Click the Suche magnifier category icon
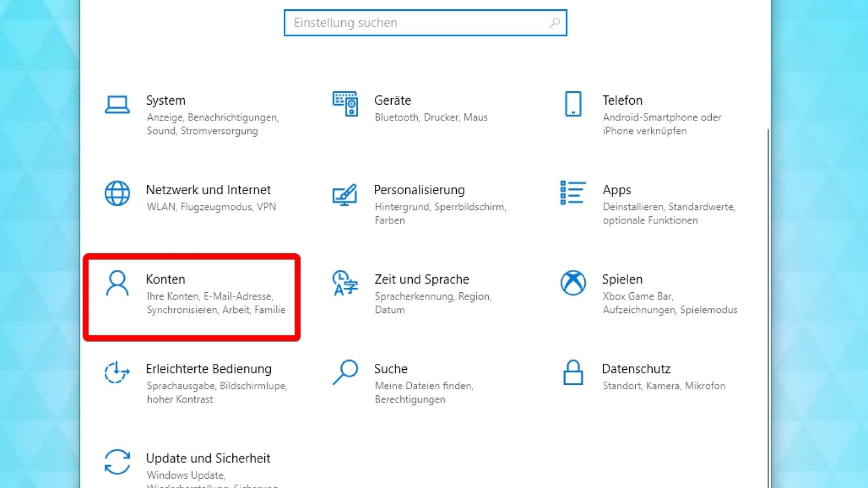868x488 pixels. 345,373
